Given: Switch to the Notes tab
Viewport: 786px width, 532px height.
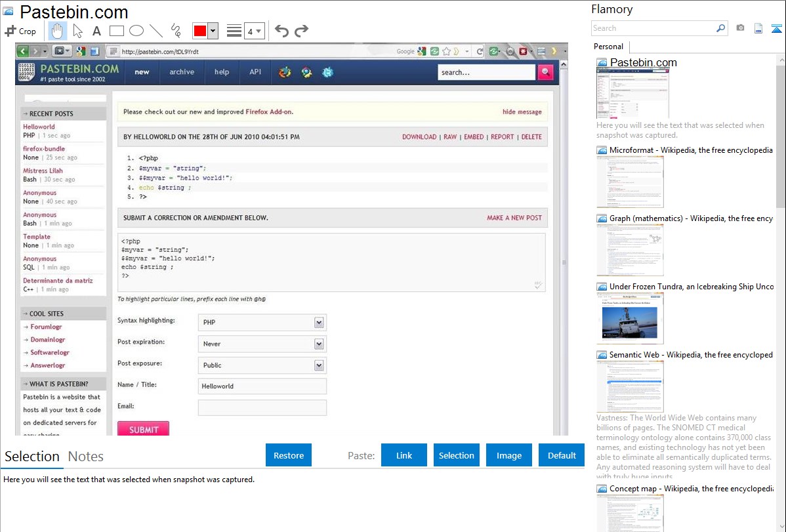Looking at the screenshot, I should [86, 457].
